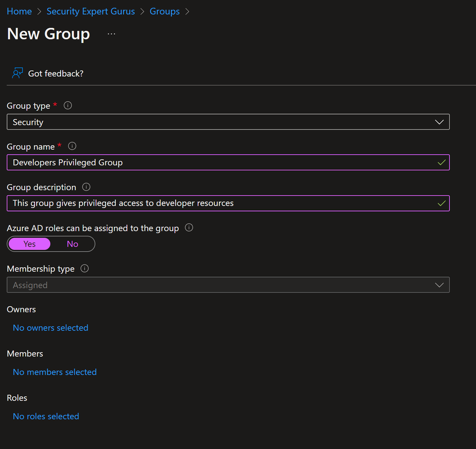The width and height of the screenshot is (476, 449).
Task: Switch the Azure AD roles toggle to No
Action: click(72, 244)
